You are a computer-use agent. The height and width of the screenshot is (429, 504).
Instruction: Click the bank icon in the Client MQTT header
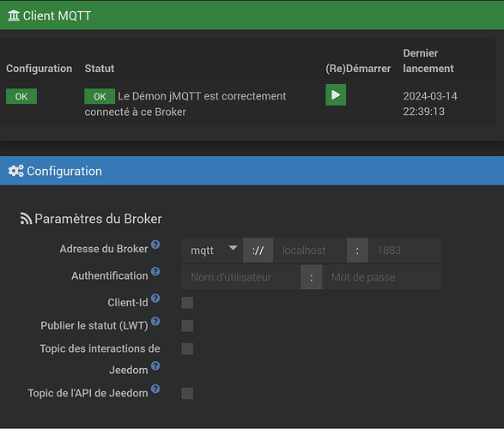click(14, 15)
